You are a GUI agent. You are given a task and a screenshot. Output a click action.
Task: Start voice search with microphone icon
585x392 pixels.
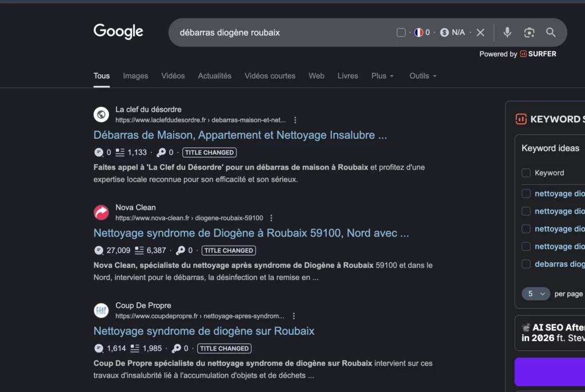tap(507, 33)
